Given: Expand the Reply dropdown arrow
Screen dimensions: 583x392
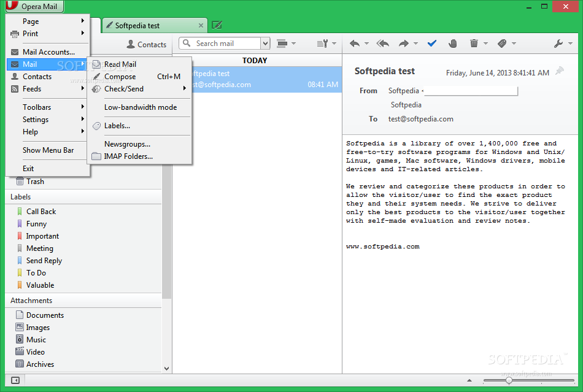Looking at the screenshot, I should (366, 44).
